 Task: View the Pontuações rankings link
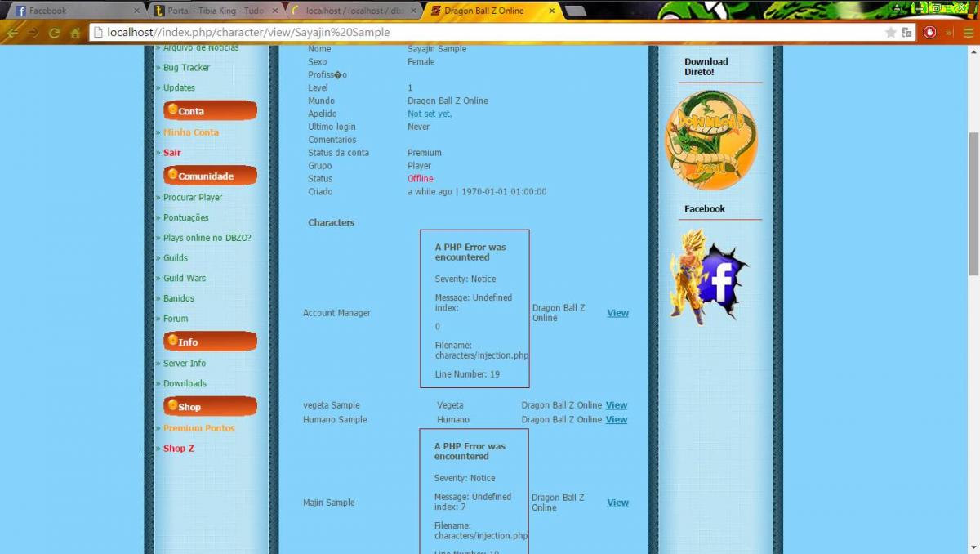pos(185,218)
